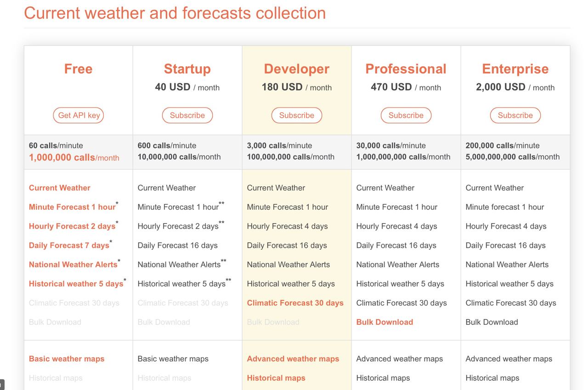Open Minute Forecast 1 hour Free link
The image size is (588, 390).
click(72, 207)
